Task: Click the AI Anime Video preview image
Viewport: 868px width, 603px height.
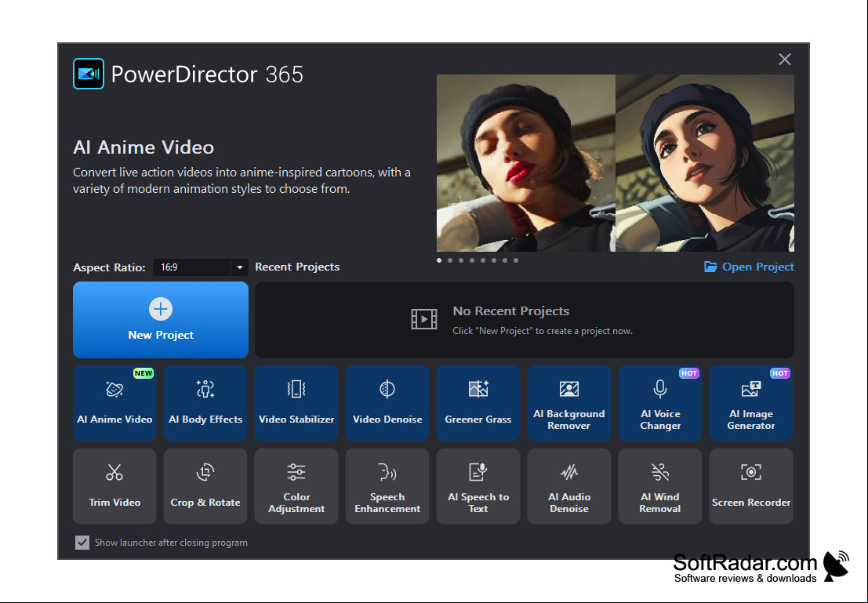Action: [x=615, y=163]
